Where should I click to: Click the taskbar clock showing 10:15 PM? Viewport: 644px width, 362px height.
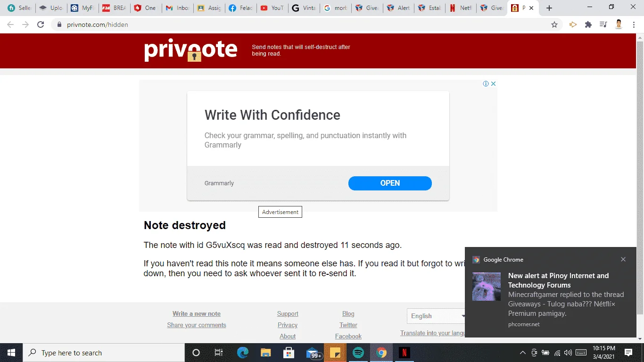pyautogui.click(x=604, y=353)
